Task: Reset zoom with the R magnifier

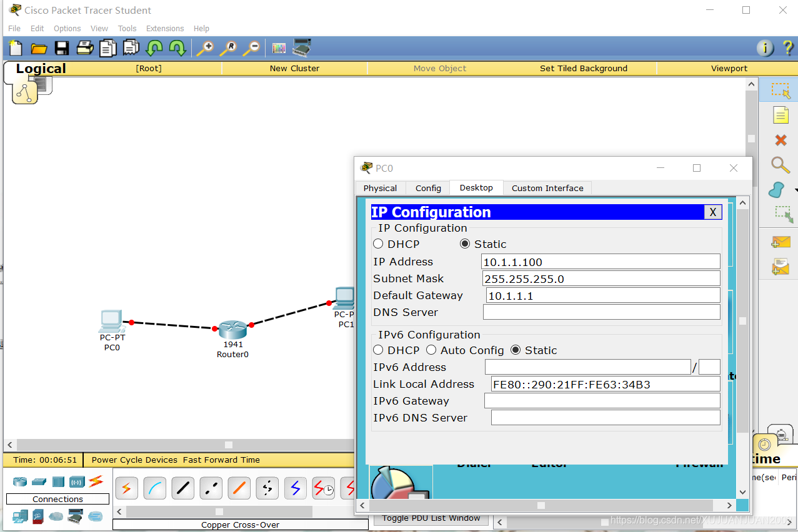Action: (x=228, y=48)
